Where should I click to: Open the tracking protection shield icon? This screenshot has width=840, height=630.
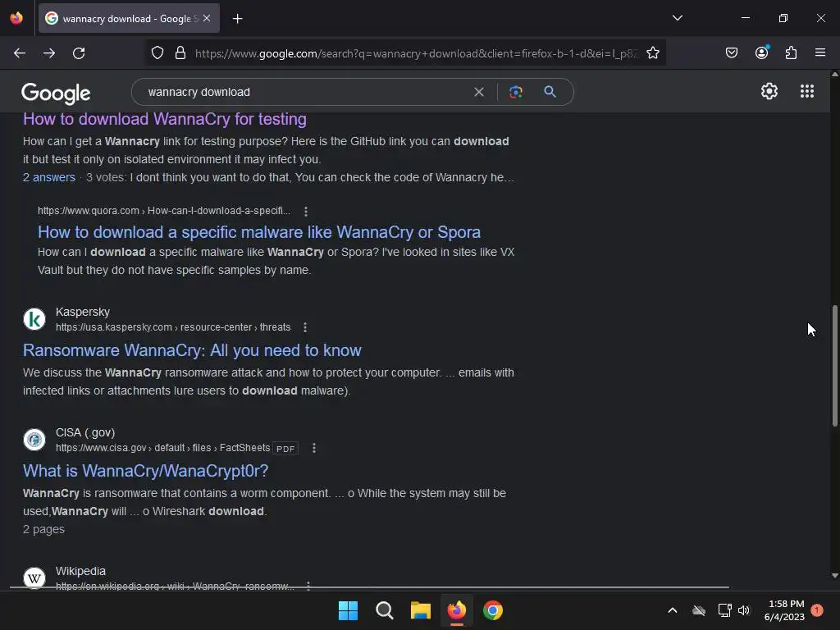[157, 53]
